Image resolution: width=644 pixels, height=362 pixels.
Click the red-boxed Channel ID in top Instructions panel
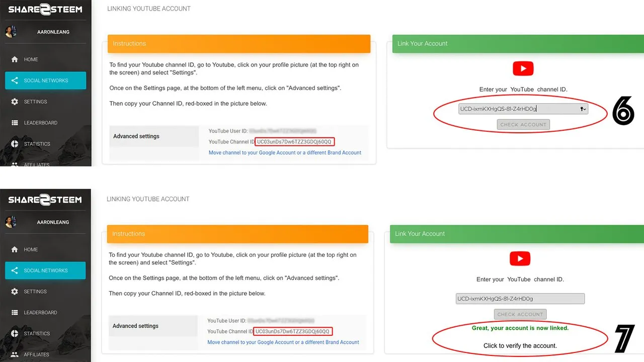[x=294, y=142]
